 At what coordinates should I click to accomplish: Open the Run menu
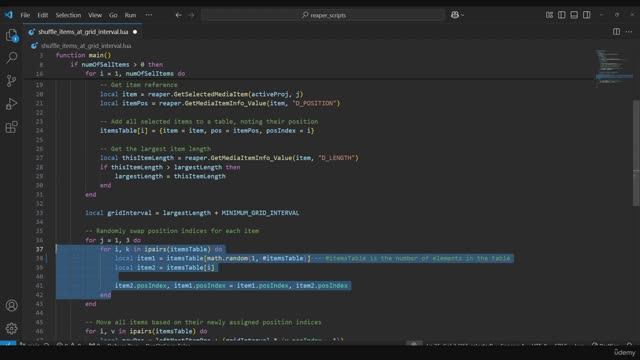pos(130,15)
